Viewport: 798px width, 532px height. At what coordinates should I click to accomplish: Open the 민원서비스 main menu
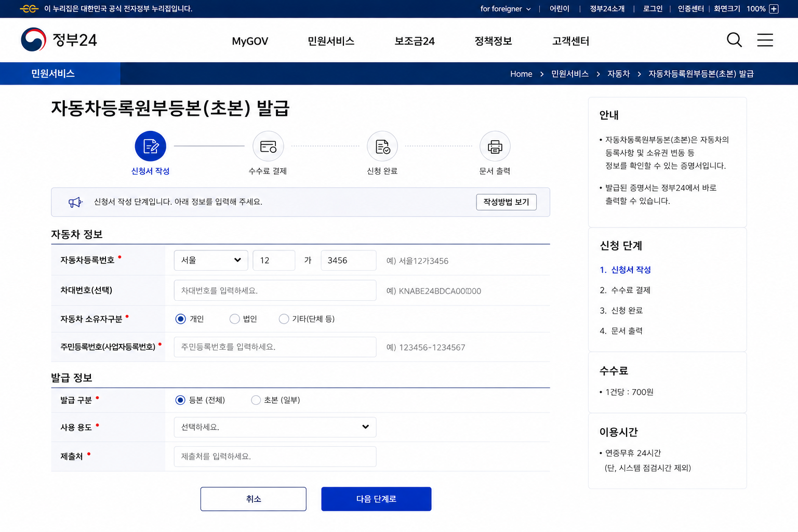click(331, 41)
